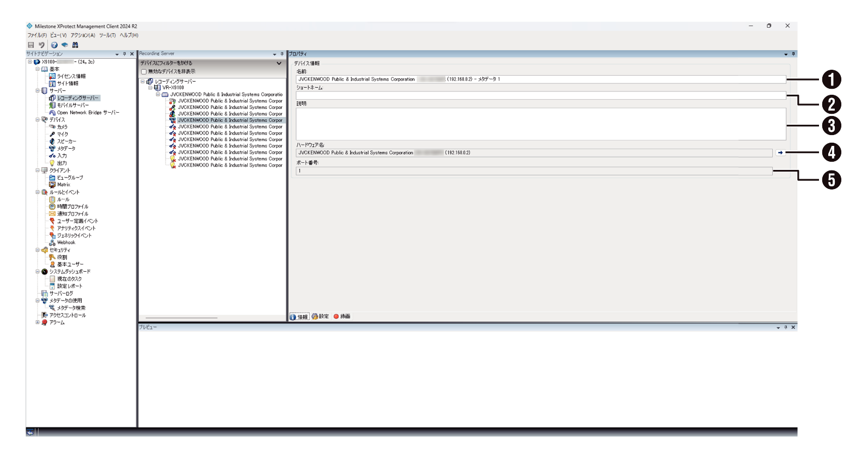Click the Save toolbar icon

click(x=31, y=45)
